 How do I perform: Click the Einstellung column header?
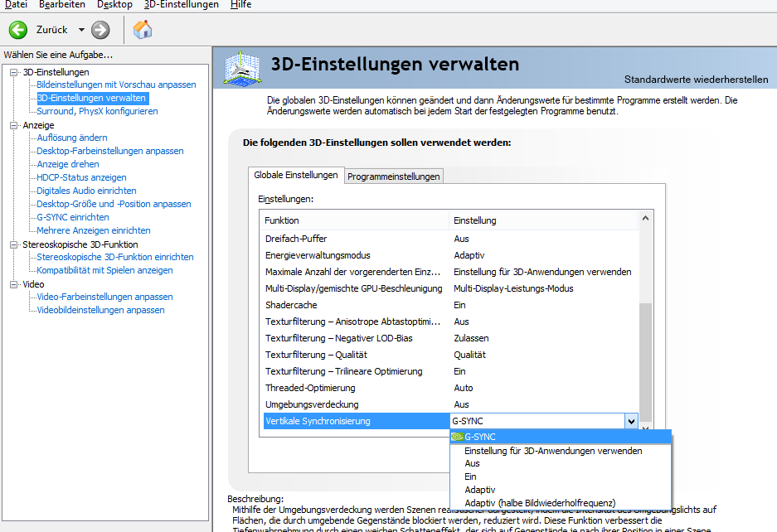click(x=544, y=220)
